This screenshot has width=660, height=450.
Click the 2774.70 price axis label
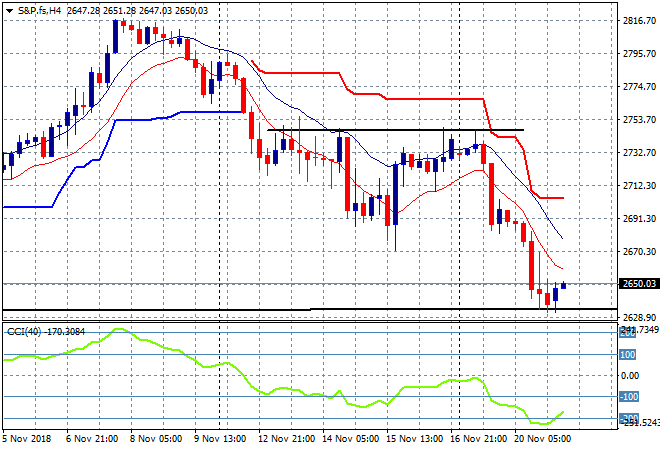click(x=639, y=86)
